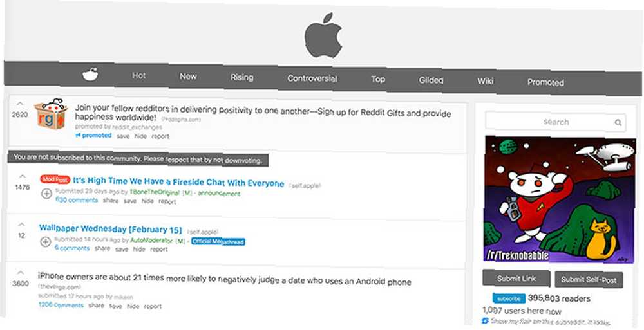The image size is (644, 330).
Task: Open the Promoted tab
Action: click(545, 82)
